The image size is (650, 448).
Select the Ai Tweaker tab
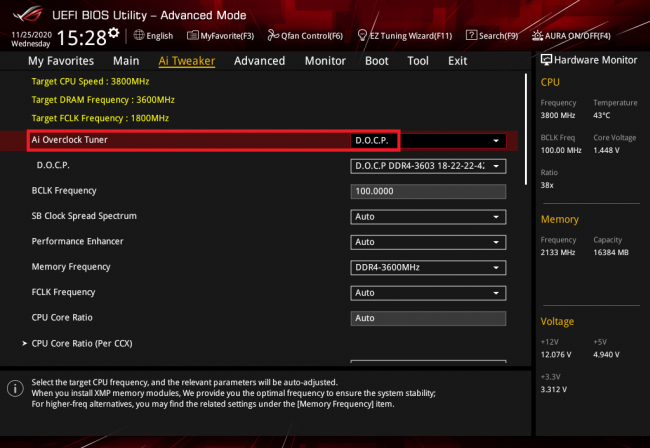click(x=187, y=61)
